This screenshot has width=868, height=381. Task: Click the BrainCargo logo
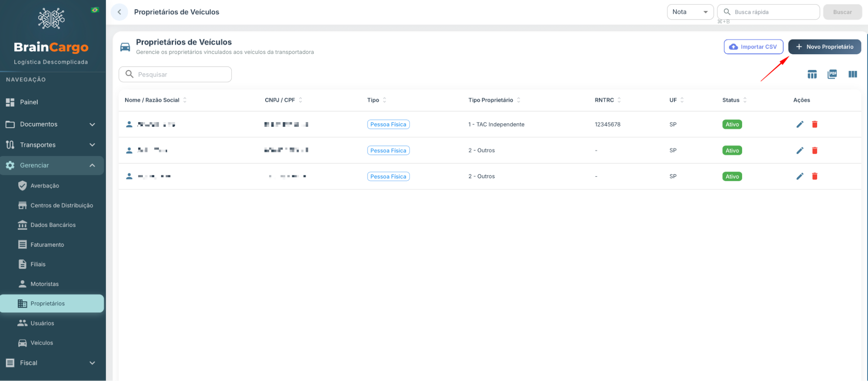51,36
